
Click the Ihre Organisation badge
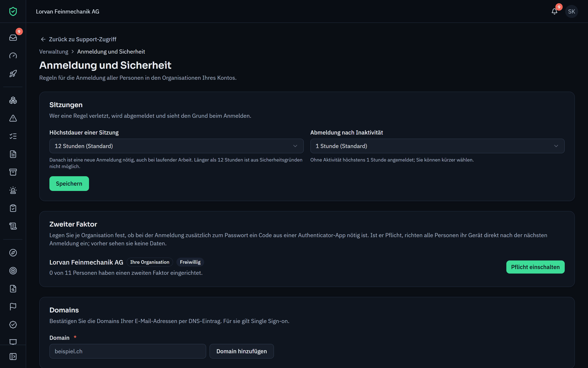tap(150, 262)
